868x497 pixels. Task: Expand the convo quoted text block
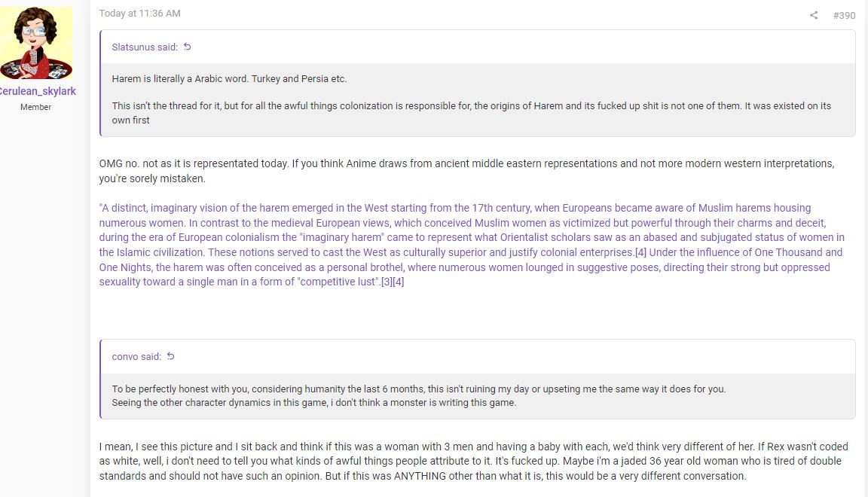click(478, 396)
